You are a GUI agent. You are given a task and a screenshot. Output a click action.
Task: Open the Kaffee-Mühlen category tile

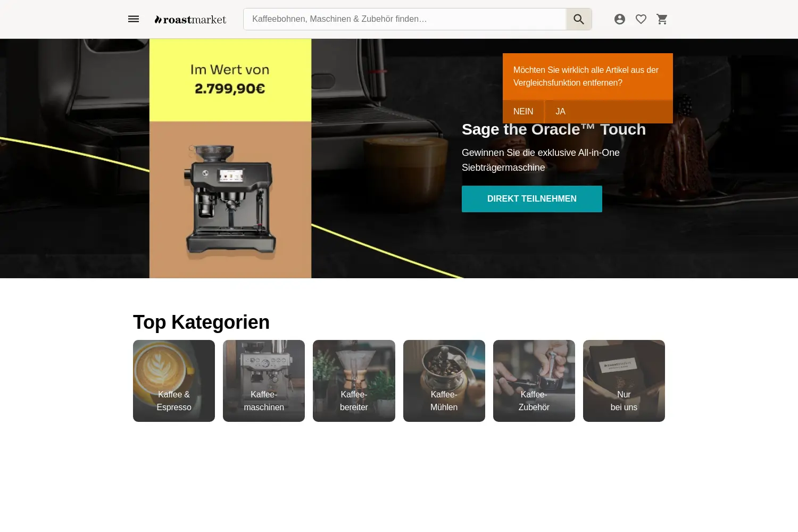(x=444, y=381)
